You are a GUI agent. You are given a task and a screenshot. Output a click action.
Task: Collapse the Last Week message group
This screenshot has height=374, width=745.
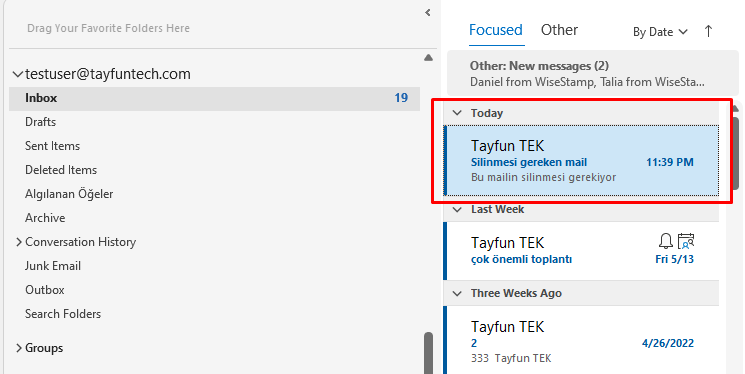coord(457,210)
